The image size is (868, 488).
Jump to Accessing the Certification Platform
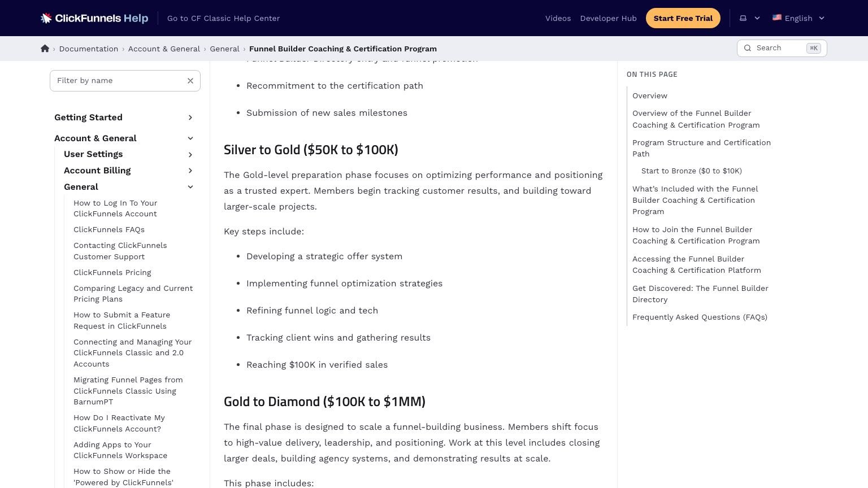[697, 265]
